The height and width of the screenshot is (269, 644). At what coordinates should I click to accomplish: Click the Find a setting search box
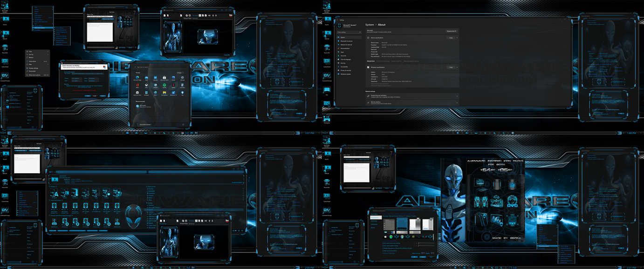(349, 32)
